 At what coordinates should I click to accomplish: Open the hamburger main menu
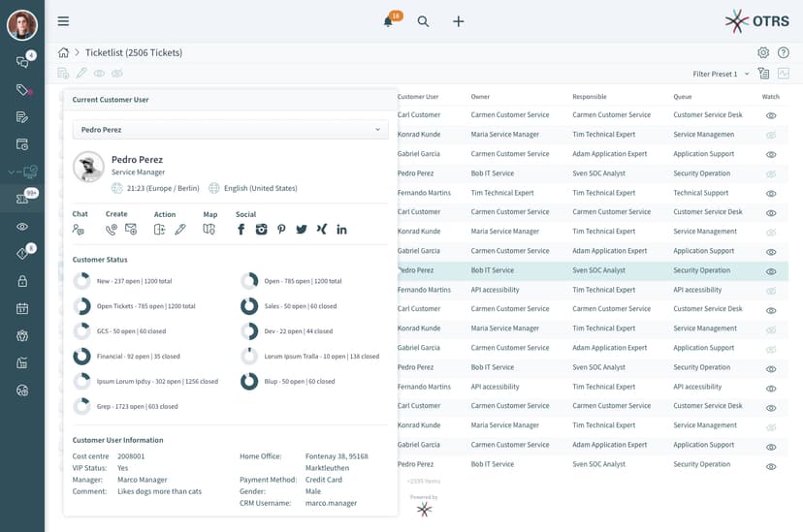click(x=63, y=21)
